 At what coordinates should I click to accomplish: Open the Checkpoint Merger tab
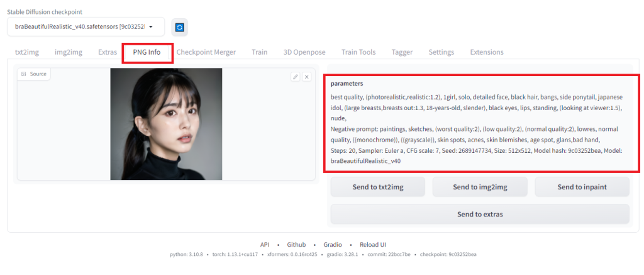click(x=206, y=52)
